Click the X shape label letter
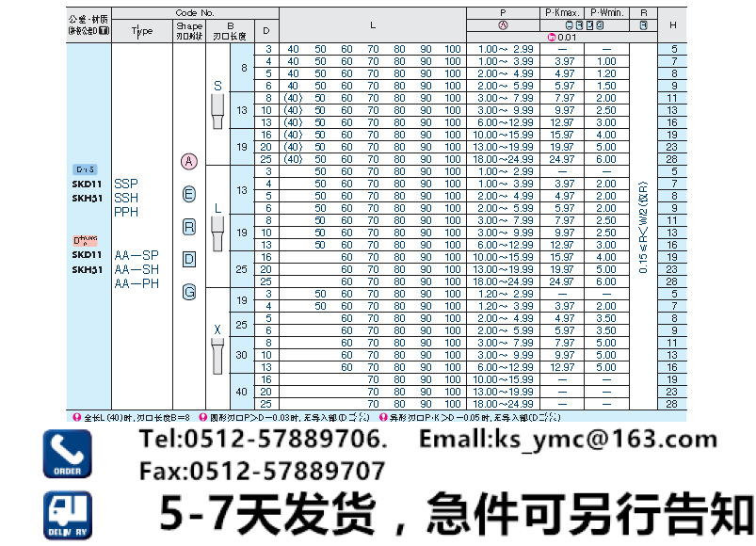 (x=217, y=329)
